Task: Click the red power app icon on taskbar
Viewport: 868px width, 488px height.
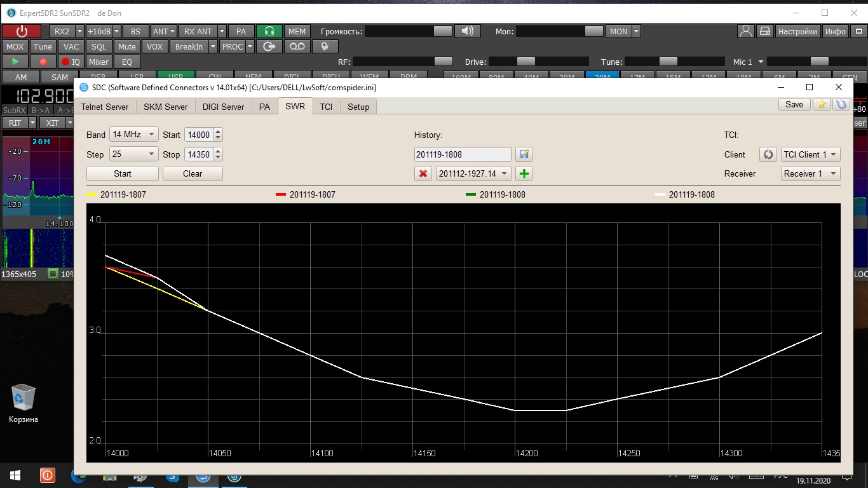Action: tap(48, 475)
